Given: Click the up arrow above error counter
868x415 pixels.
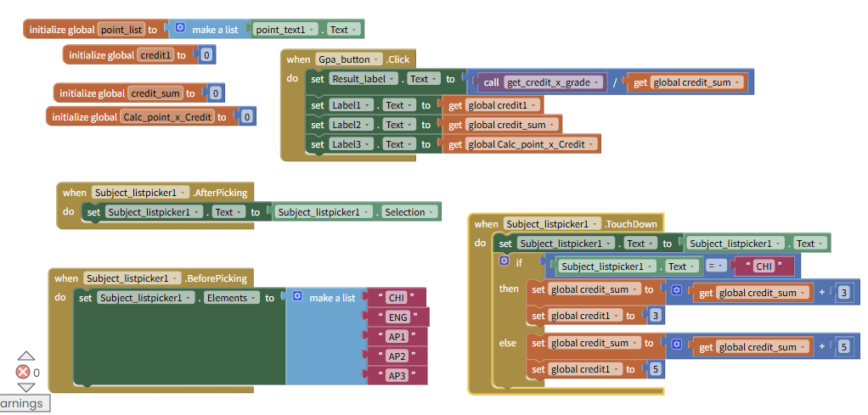Looking at the screenshot, I should tap(26, 357).
